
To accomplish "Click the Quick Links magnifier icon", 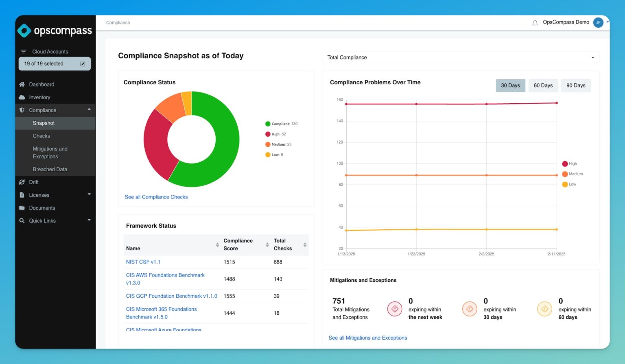I will coord(22,220).
